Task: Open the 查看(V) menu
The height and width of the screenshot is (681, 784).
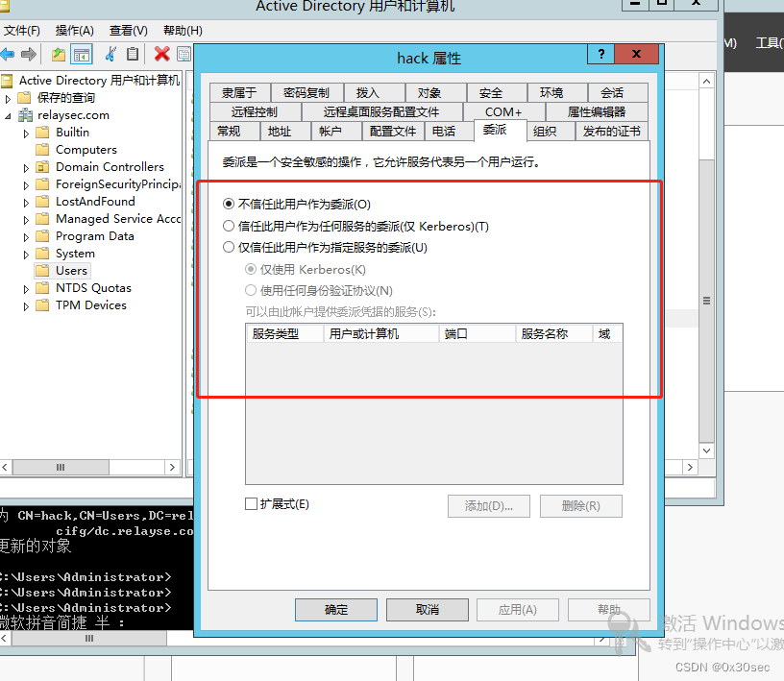Action: click(129, 31)
